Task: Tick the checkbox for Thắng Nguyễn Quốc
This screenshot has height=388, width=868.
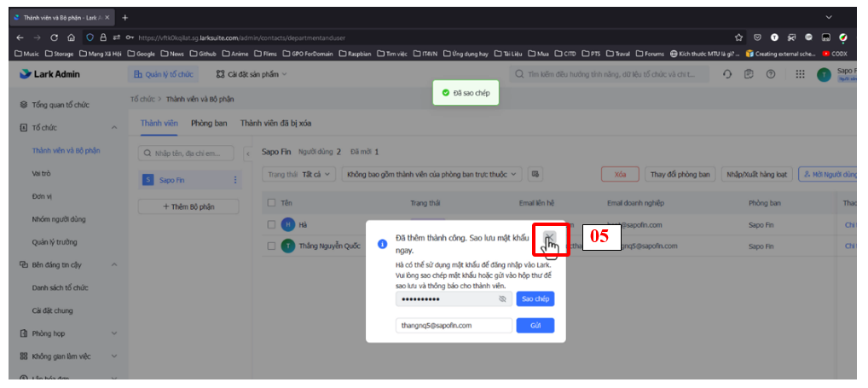Action: tap(271, 246)
